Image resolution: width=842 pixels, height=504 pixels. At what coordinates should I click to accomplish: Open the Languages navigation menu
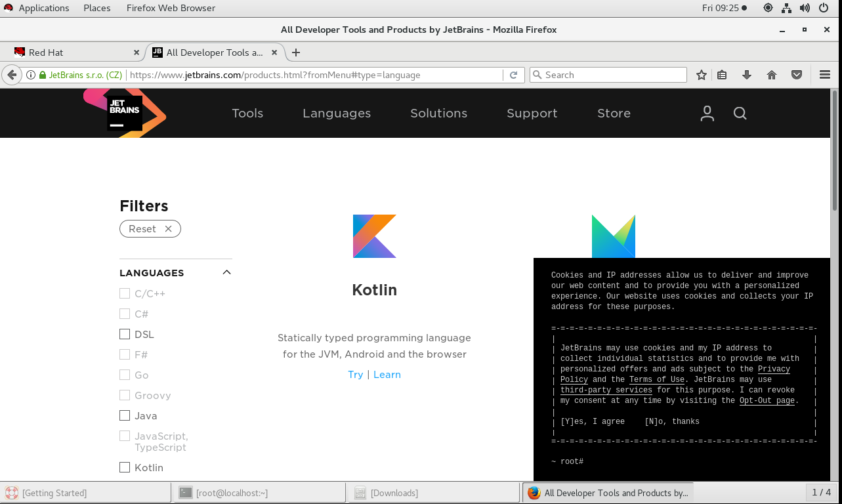pos(337,114)
